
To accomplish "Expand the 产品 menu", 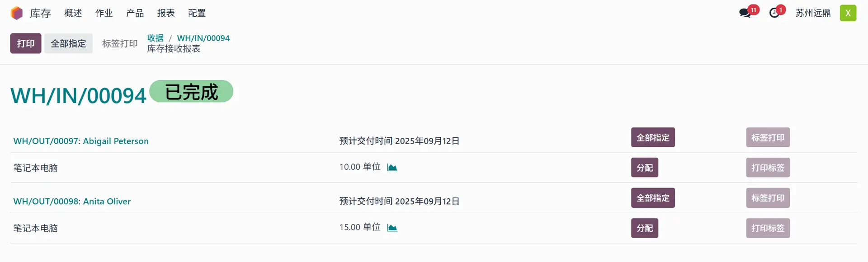I will click(x=135, y=13).
